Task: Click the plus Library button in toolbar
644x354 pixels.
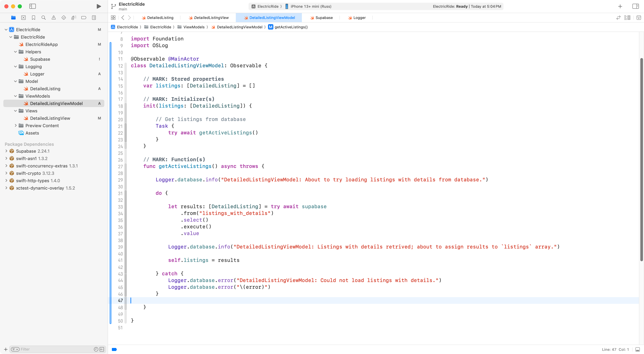Action: tap(620, 6)
